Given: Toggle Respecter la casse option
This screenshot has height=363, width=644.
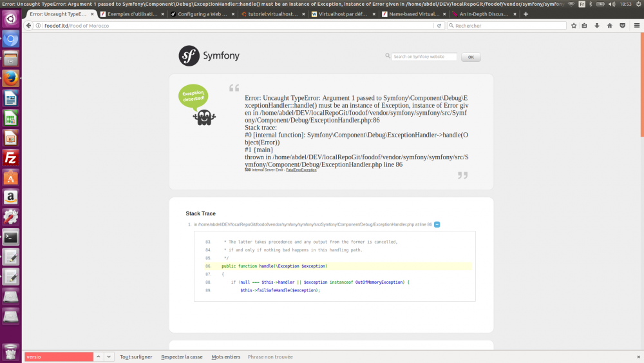Looking at the screenshot, I should (x=182, y=357).
